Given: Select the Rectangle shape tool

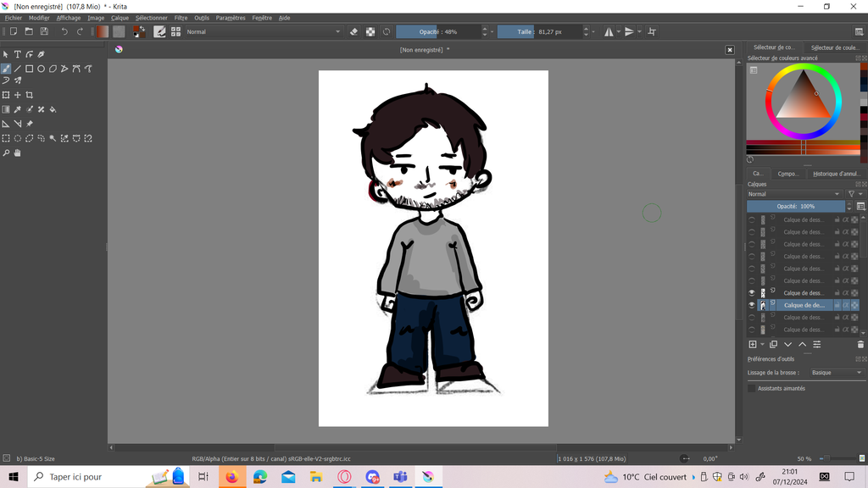Looking at the screenshot, I should click(x=29, y=69).
